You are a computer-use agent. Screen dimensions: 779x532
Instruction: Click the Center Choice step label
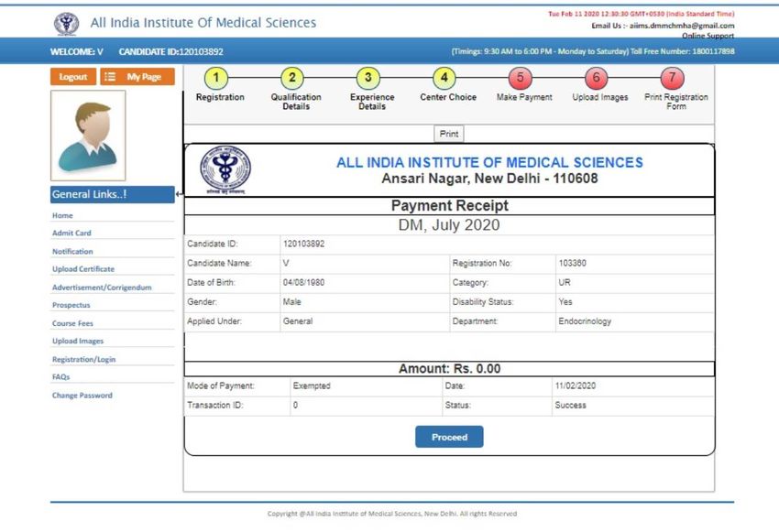point(448,97)
